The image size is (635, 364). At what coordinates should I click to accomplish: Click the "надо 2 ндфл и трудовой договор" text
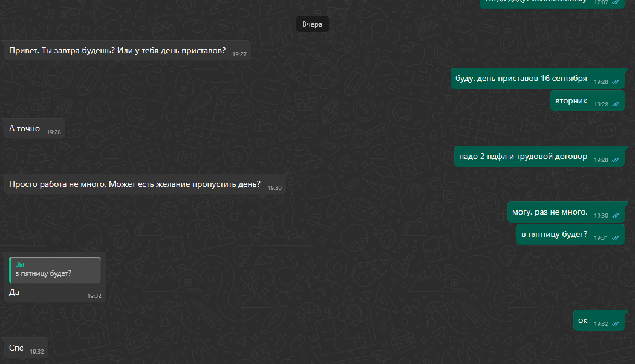523,156
